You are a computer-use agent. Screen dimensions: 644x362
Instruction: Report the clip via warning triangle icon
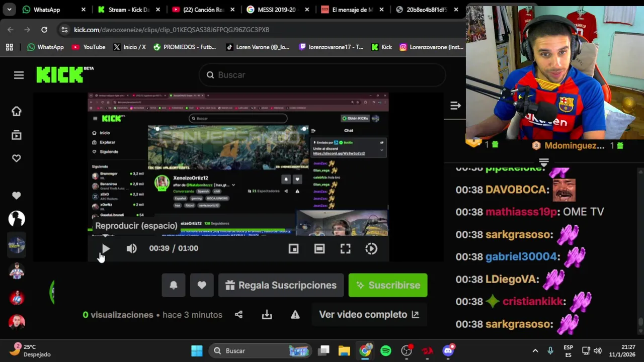click(x=295, y=315)
